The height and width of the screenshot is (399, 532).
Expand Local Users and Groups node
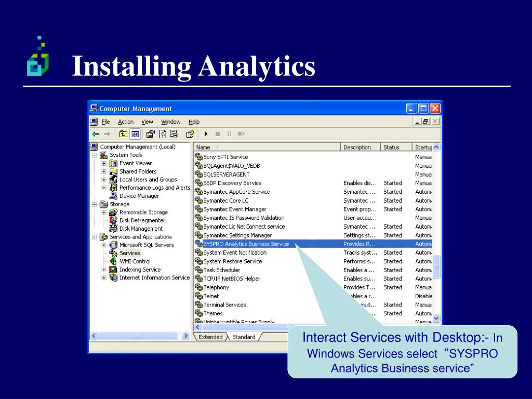coord(104,179)
